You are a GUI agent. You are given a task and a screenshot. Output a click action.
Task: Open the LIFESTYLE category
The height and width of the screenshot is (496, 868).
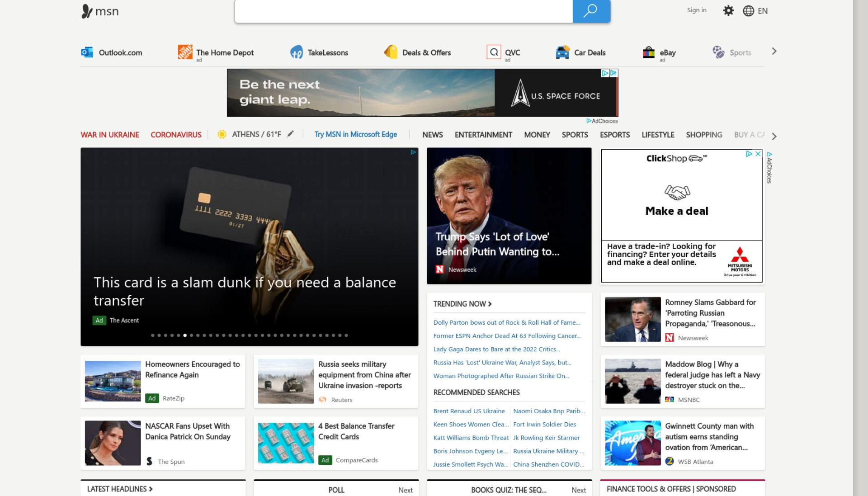[x=658, y=135]
